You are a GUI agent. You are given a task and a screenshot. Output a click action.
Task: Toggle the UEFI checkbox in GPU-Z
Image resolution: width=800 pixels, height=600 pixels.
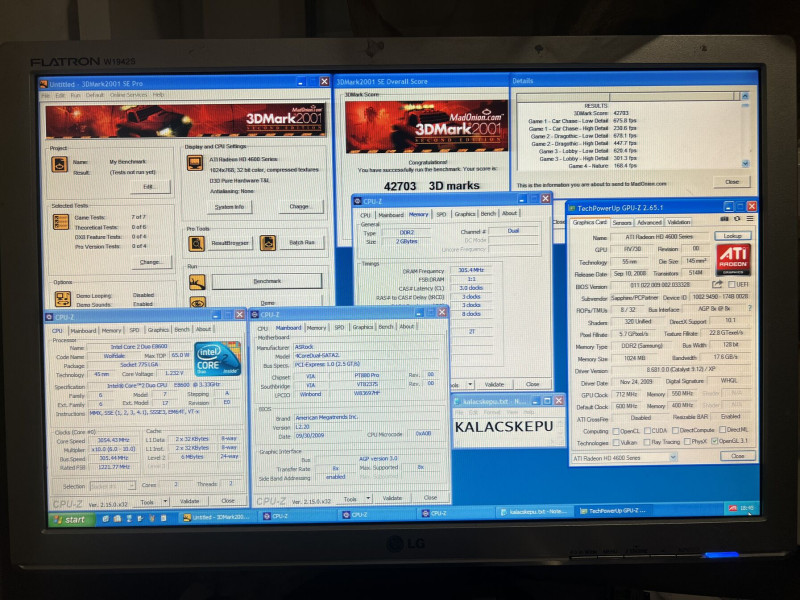coord(732,284)
